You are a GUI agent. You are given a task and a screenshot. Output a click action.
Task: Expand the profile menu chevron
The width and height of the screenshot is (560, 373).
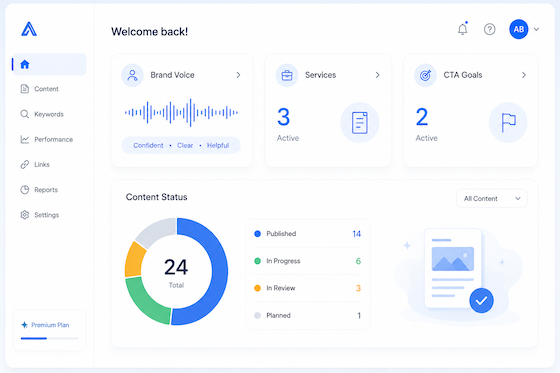[x=536, y=29]
